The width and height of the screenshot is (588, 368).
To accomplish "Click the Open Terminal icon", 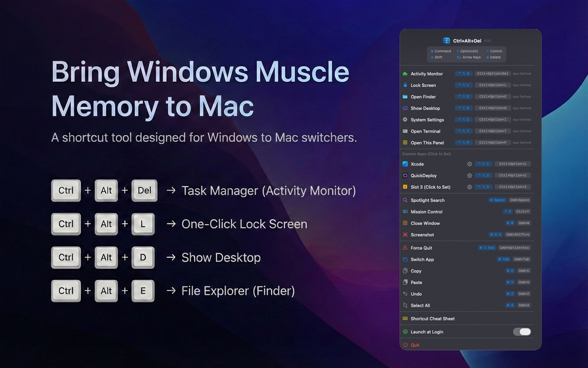I will 405,131.
